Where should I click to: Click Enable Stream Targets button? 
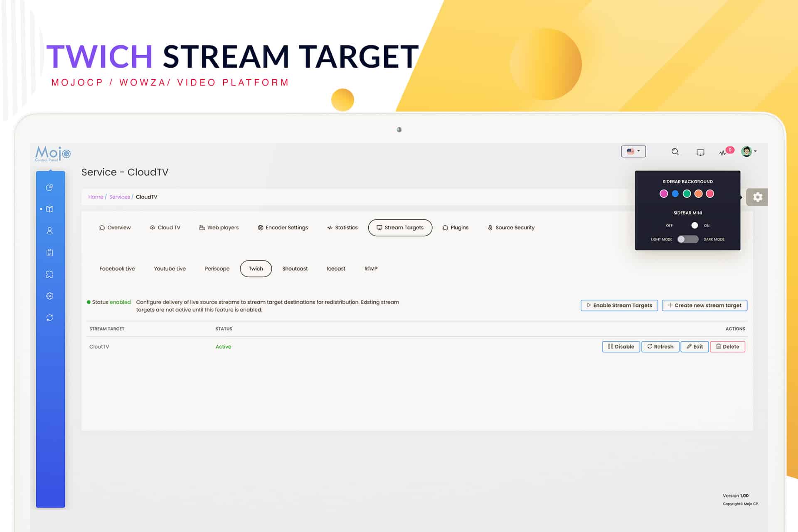(619, 305)
